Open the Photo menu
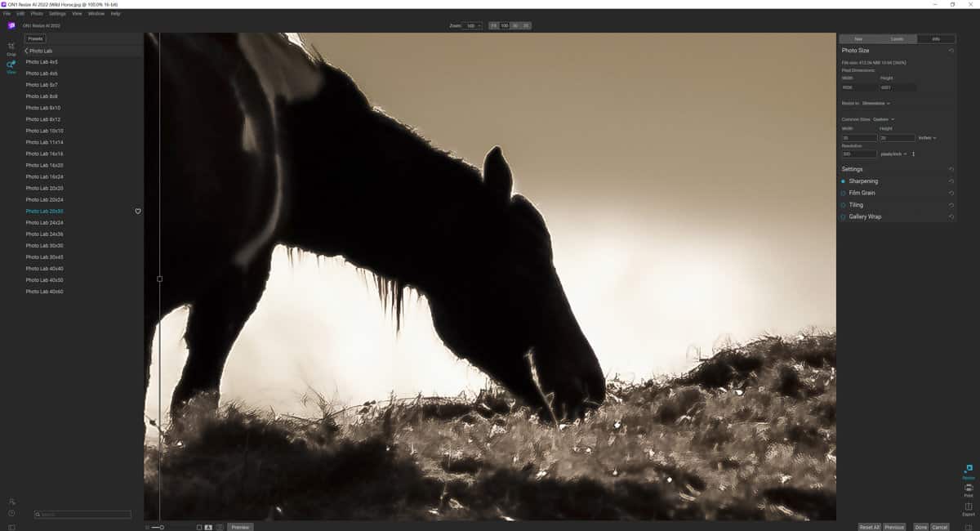Viewport: 980px width, 531px height. [37, 14]
